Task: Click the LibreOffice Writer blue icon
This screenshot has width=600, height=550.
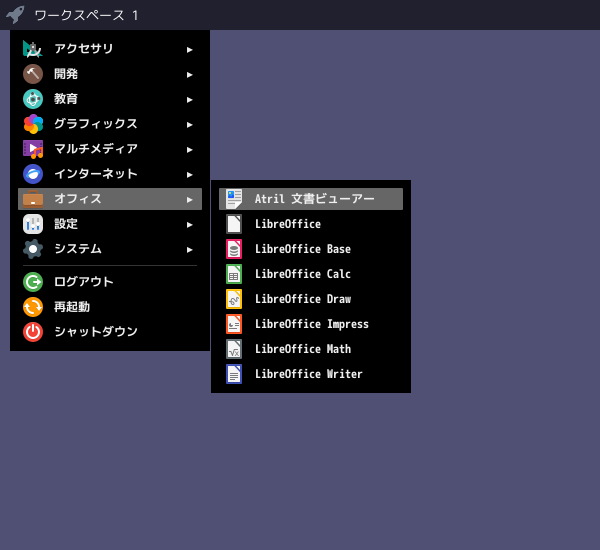Action: pyautogui.click(x=234, y=374)
